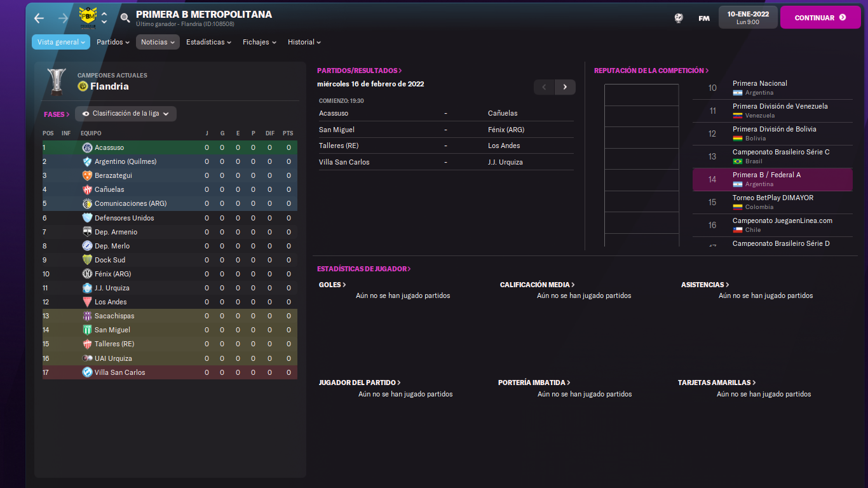
Task: Expand the Partidos menu
Action: [x=112, y=42]
